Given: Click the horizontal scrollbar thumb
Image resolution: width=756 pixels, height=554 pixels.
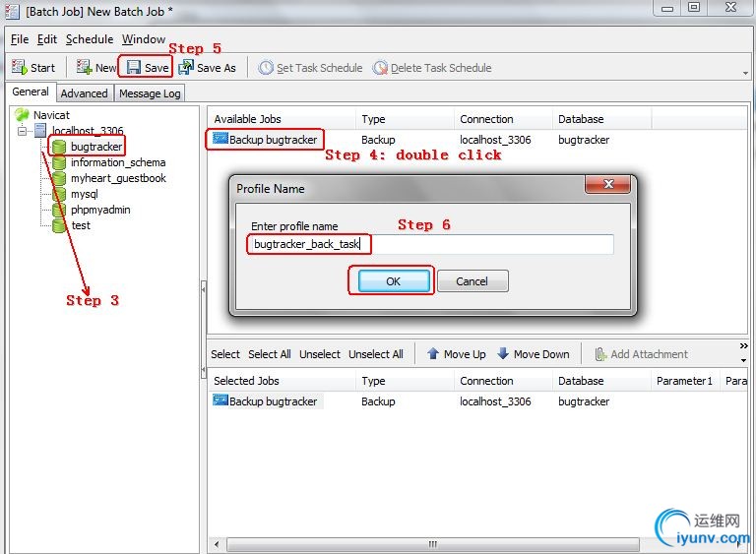Looking at the screenshot, I should coord(433,544).
